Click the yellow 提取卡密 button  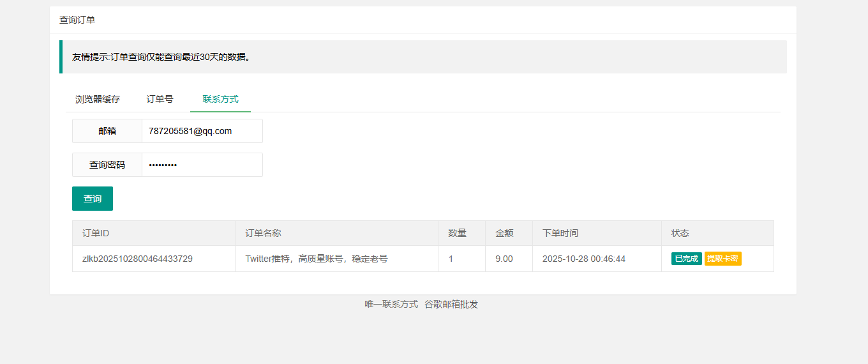click(722, 259)
